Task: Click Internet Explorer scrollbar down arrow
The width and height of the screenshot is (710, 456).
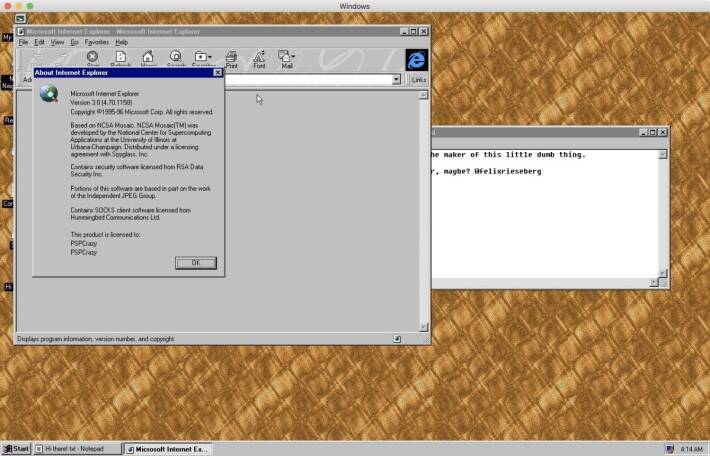Action: 423,326
